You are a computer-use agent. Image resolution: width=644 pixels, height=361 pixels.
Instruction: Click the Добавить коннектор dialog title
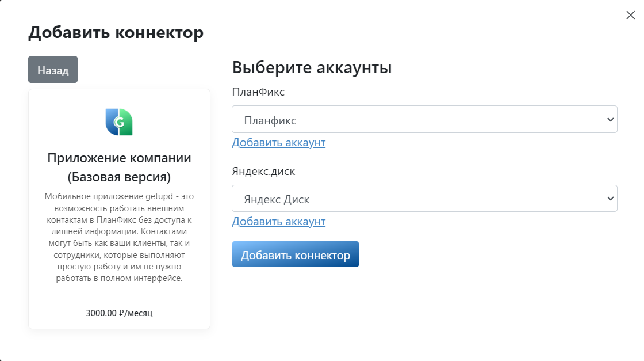[116, 32]
